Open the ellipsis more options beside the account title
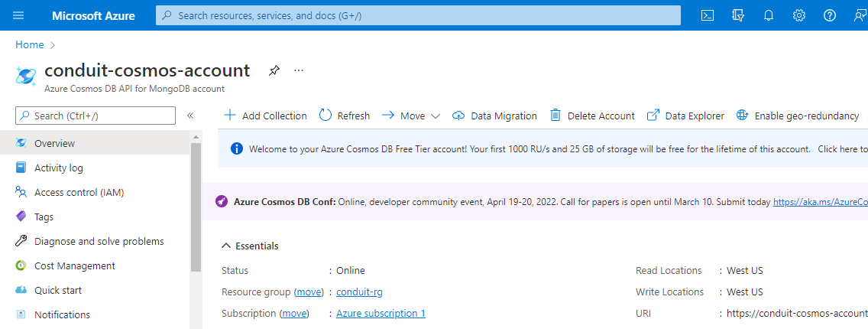 299,71
